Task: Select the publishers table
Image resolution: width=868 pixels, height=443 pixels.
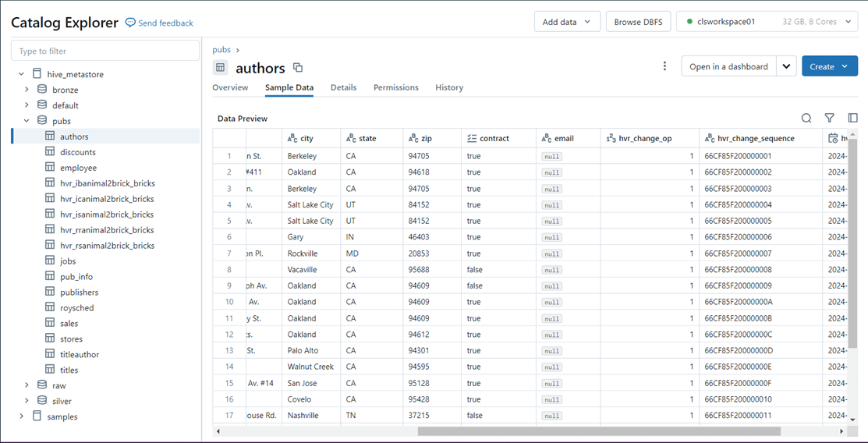Action: pyautogui.click(x=80, y=292)
